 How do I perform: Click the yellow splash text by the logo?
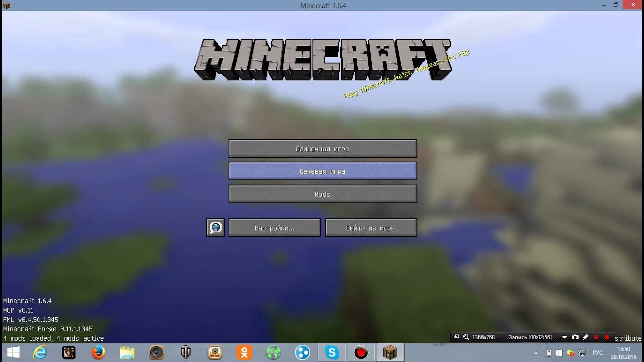tap(407, 74)
